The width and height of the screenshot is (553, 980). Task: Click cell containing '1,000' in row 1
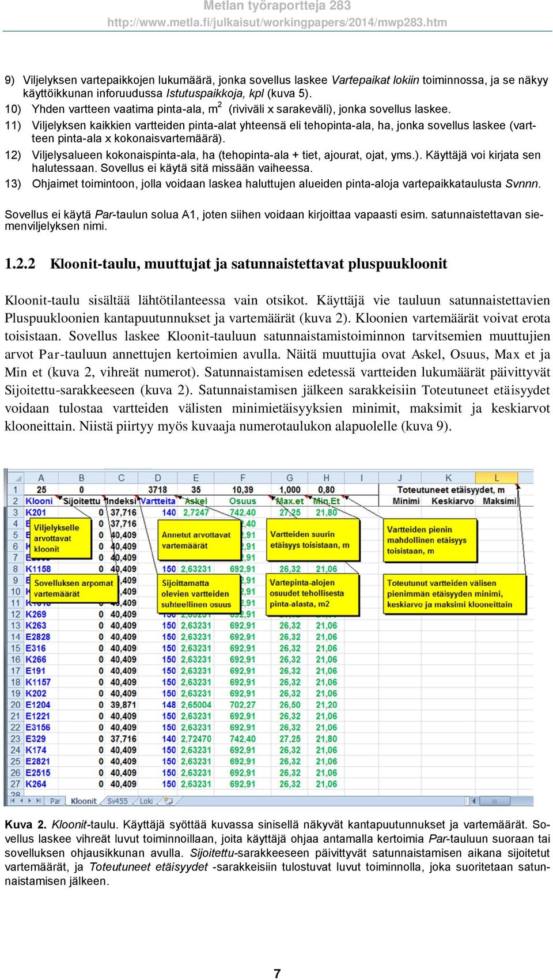pyautogui.click(x=290, y=489)
